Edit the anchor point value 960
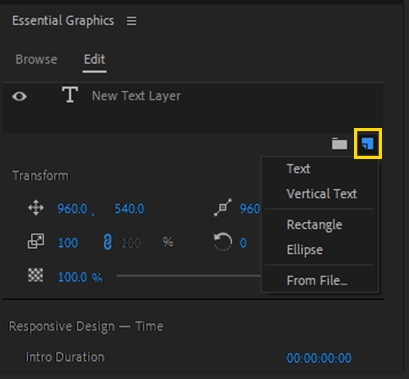The width and height of the screenshot is (409, 379). [x=250, y=209]
